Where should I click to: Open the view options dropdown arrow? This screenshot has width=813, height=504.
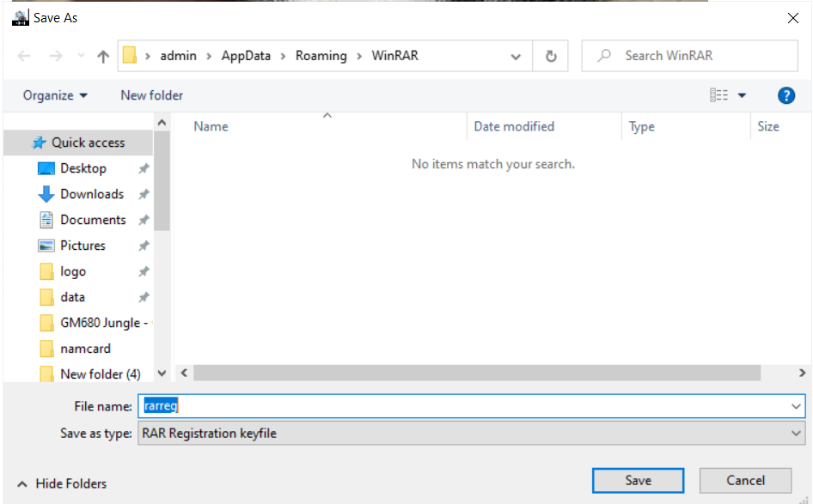coord(742,96)
